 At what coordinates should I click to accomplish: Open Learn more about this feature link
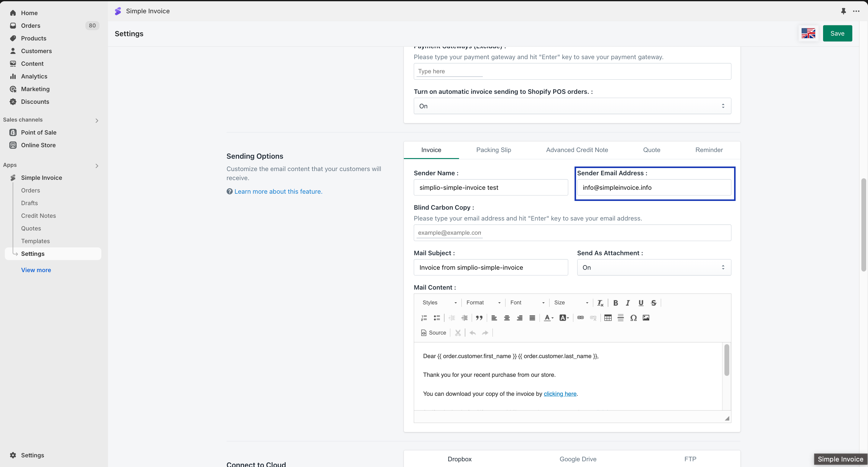click(278, 191)
